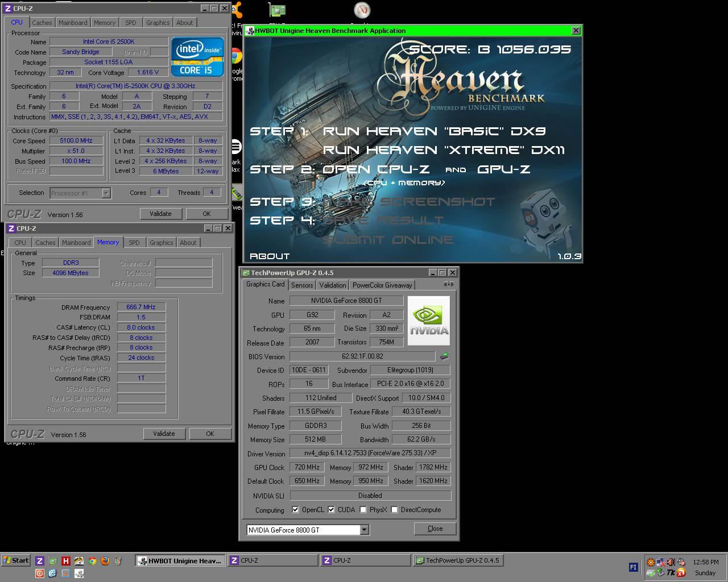Toggle the OpenCL checkbox in GPU-Z
Screen dimensions: 728x582
point(295,509)
